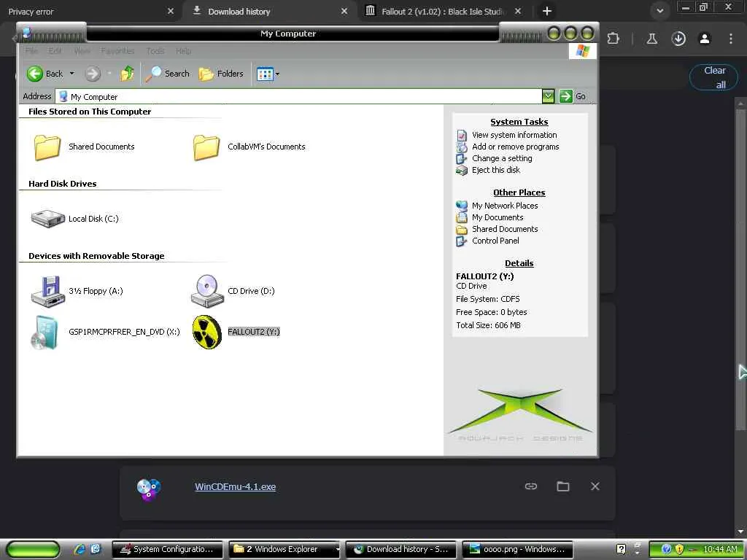This screenshot has width=747, height=560.
Task: Click the Go button next to Address
Action: point(572,96)
